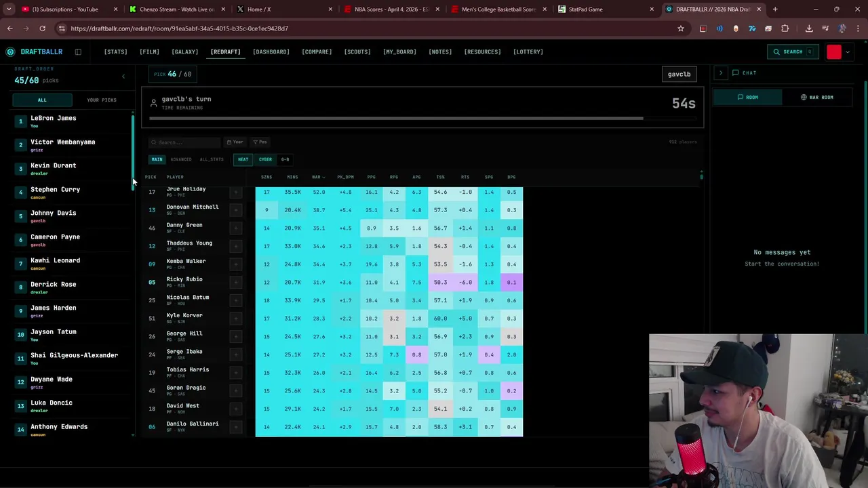Reload the page with browser refresh
The width and height of the screenshot is (868, 488).
[42, 28]
